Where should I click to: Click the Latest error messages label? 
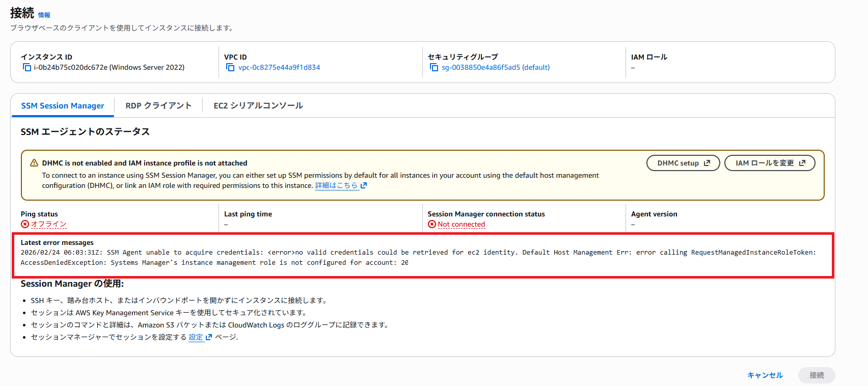coord(57,242)
